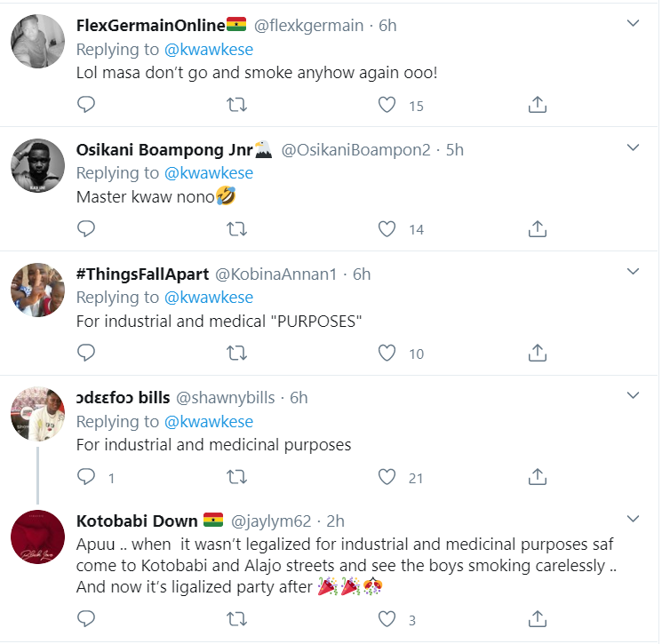662x644 pixels.
Task: Open Kotobabi Down's red profile picture
Action: tap(37, 537)
